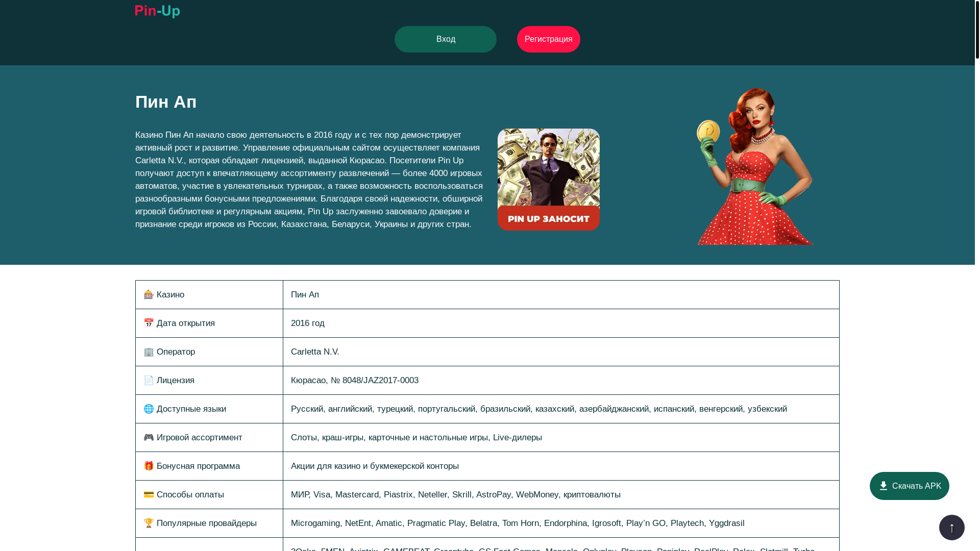This screenshot has height=551, width=980.
Task: Open the Регистрация sign-up button
Action: [548, 39]
